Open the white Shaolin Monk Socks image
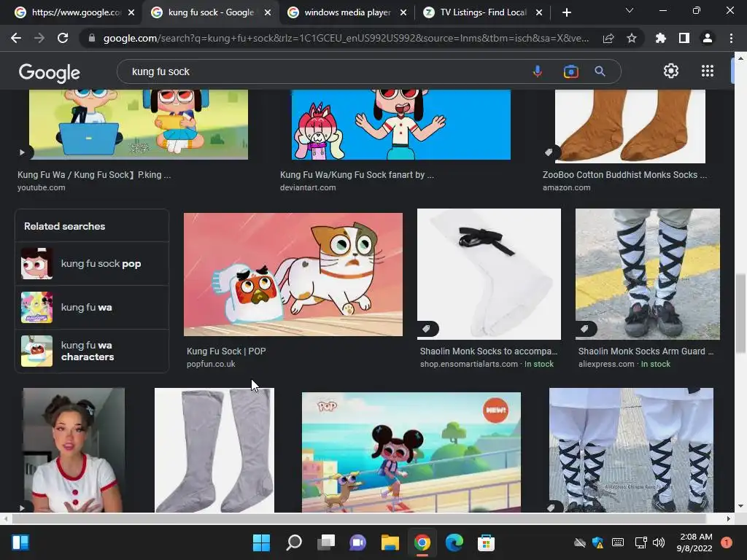The image size is (747, 560). click(x=489, y=274)
